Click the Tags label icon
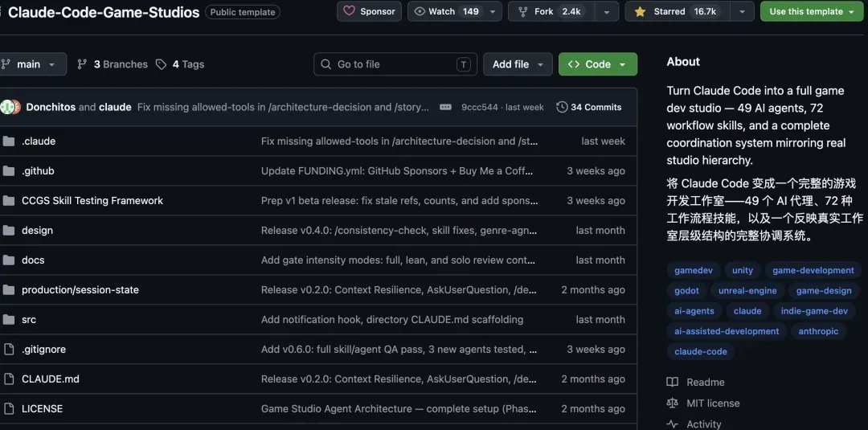 [161, 64]
